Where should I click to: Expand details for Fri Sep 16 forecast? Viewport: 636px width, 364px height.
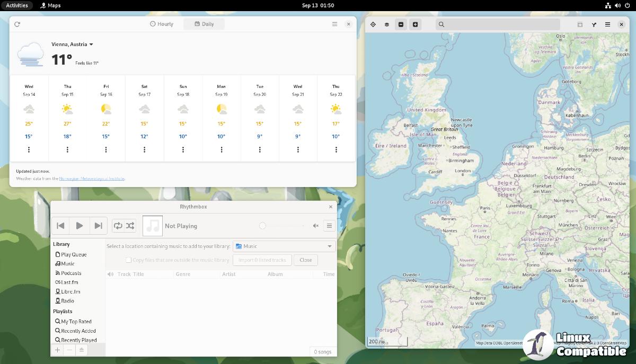point(106,149)
